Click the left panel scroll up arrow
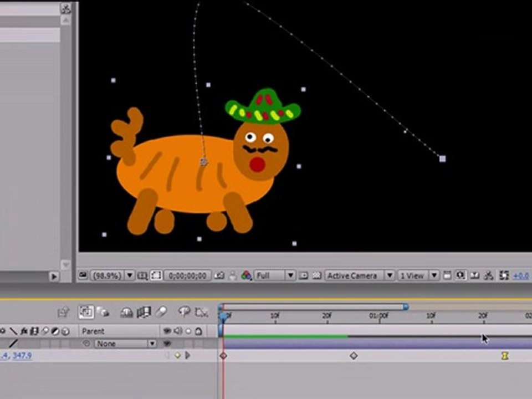This screenshot has height=399, width=532. (x=65, y=21)
